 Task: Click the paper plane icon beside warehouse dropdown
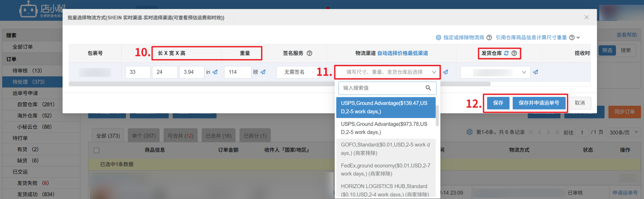[x=536, y=72]
